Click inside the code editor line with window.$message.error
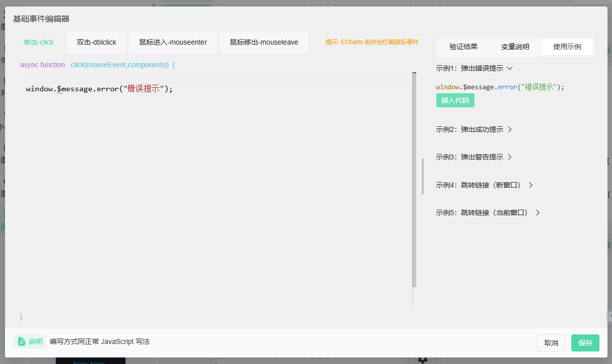 [x=99, y=89]
